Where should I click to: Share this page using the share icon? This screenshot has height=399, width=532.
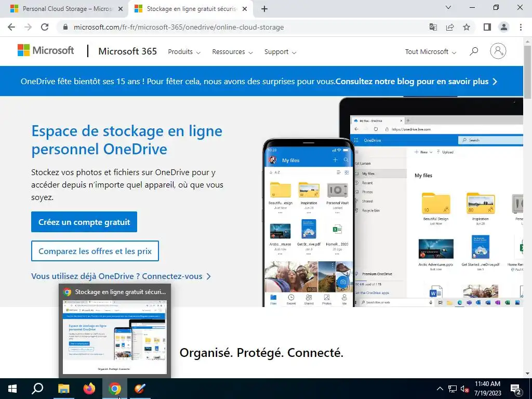click(x=450, y=27)
